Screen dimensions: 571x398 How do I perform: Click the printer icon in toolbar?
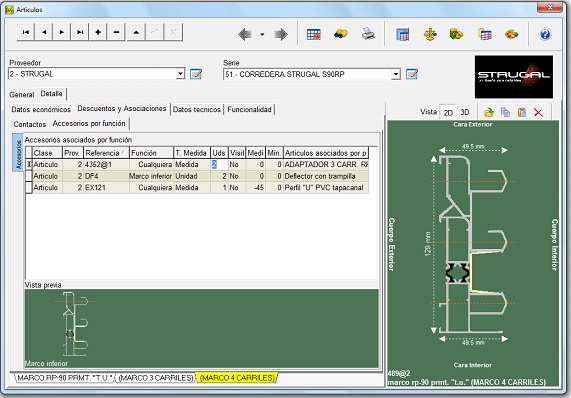(x=368, y=34)
